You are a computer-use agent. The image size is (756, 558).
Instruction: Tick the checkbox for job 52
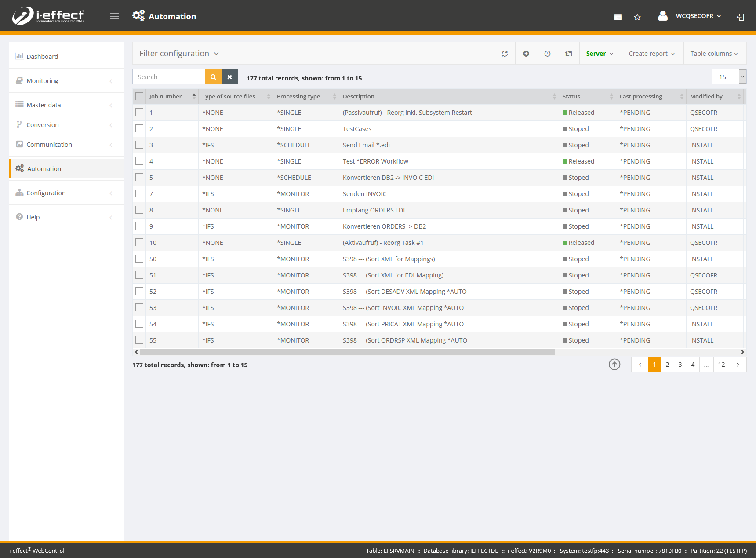point(139,292)
